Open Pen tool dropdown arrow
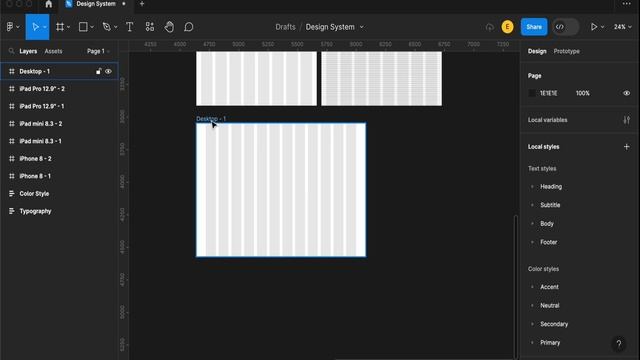Screen dimensions: 640x360 point(116,27)
